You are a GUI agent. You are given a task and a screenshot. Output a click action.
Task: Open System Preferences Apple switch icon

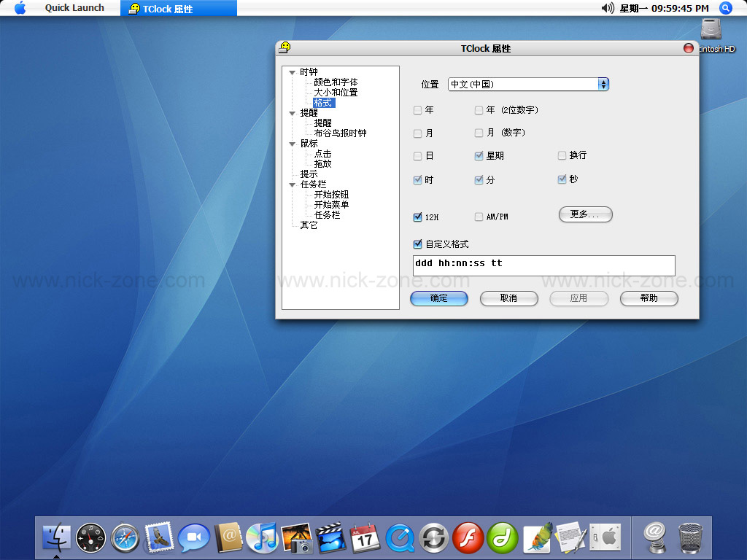click(605, 538)
